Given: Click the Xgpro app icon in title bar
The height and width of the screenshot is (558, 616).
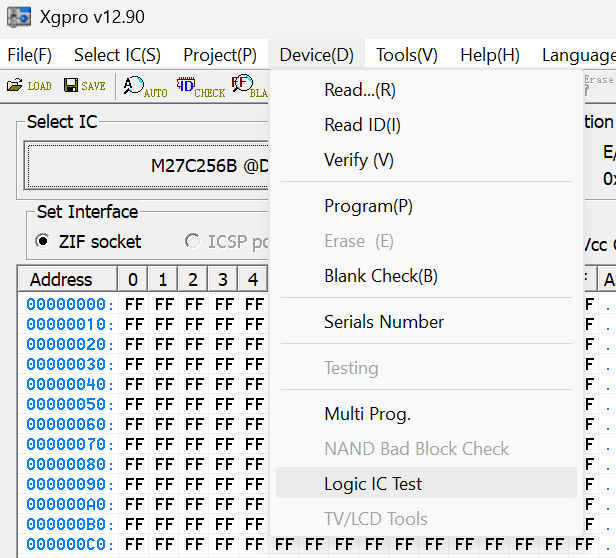Looking at the screenshot, I should tap(19, 17).
